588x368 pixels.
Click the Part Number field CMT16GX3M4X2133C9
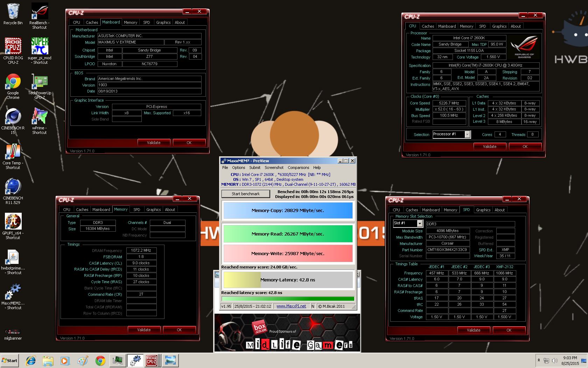click(x=447, y=250)
